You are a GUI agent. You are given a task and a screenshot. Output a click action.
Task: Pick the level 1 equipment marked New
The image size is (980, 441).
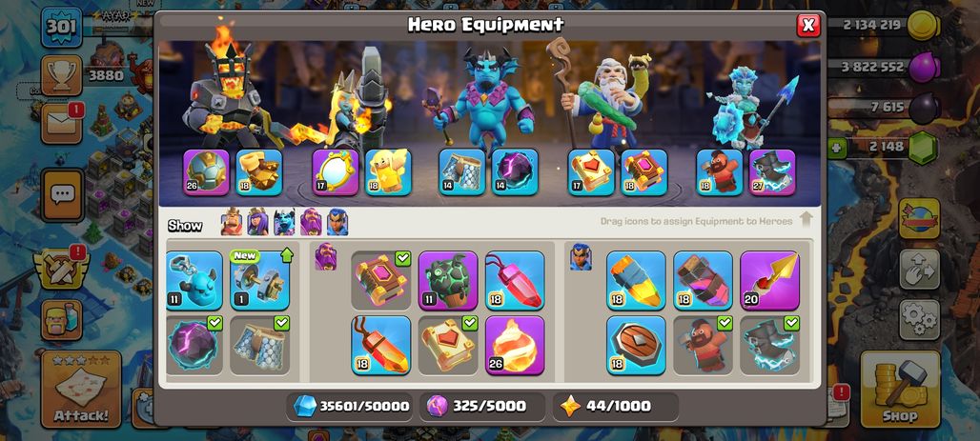[259, 280]
